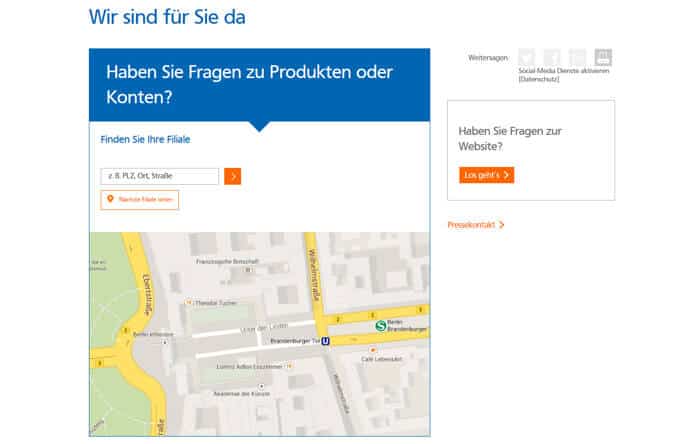Click the 'Nächste Filiale' location button
This screenshot has width=700, height=444.
(x=140, y=200)
